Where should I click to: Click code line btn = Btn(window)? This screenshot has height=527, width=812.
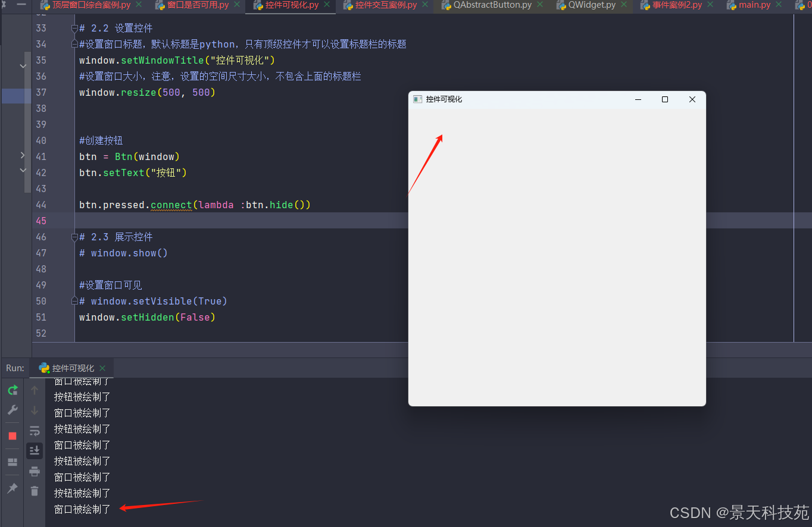point(129,156)
